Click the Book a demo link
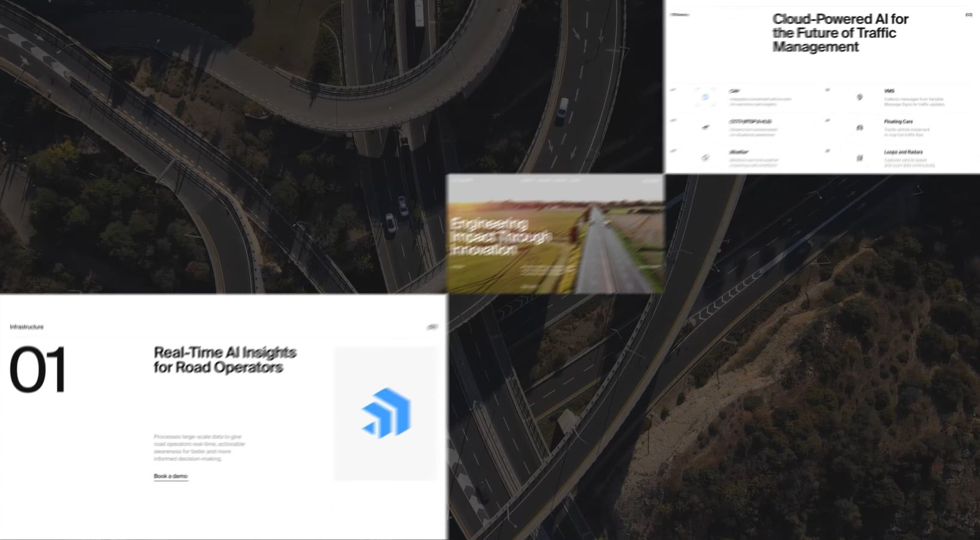This screenshot has width=980, height=540. pos(171,476)
